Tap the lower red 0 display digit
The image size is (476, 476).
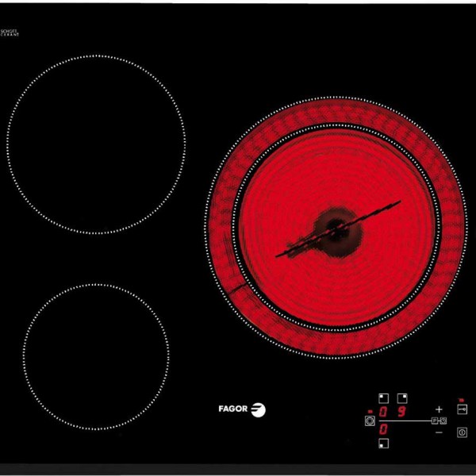pos(384,429)
